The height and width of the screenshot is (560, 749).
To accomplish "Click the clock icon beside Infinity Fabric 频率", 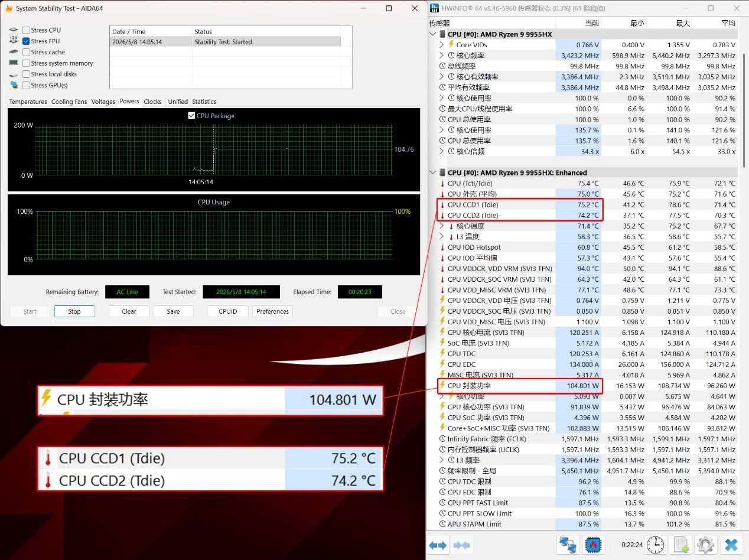I will [x=442, y=439].
